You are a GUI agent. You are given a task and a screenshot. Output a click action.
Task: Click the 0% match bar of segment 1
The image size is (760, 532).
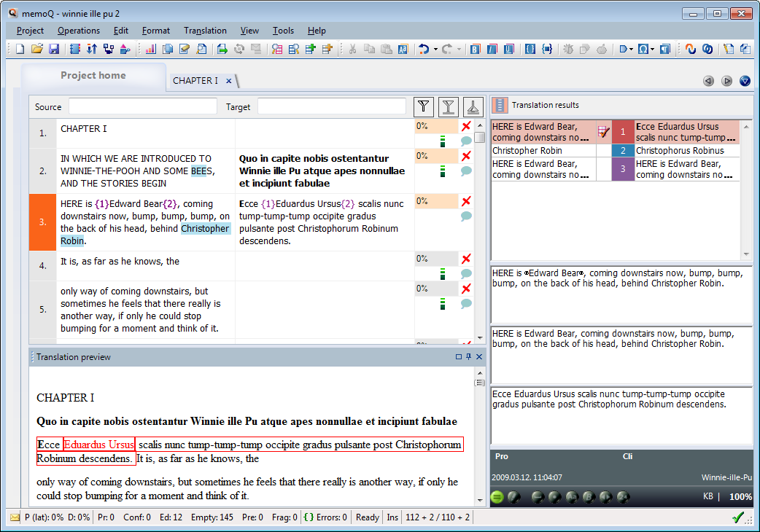(x=436, y=126)
